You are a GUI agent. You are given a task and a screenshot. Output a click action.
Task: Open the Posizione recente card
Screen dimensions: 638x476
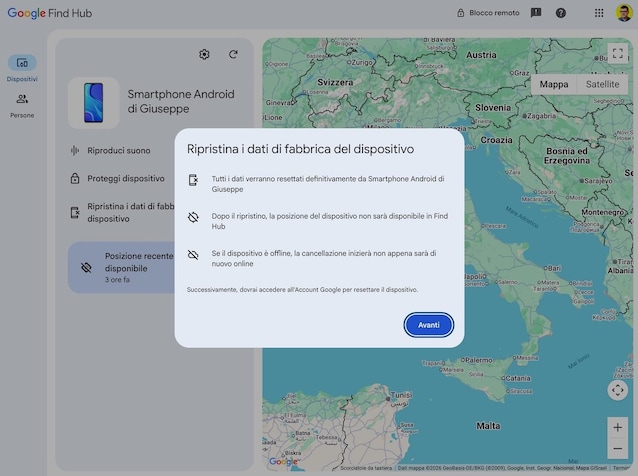coord(121,267)
